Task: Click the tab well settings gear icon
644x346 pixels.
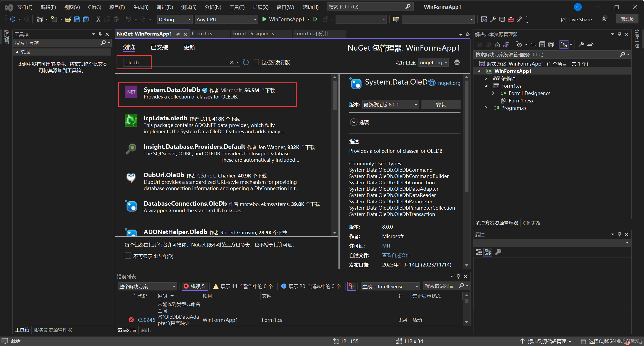Action: coord(468,34)
